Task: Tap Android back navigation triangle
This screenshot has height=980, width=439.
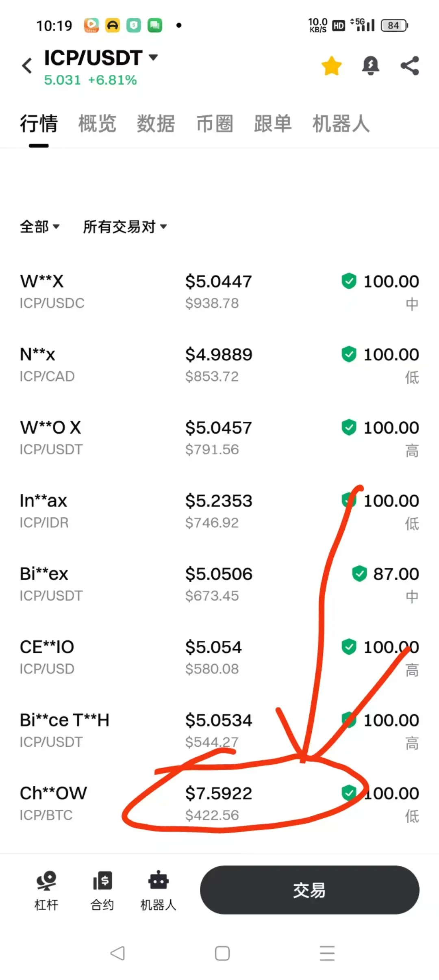Action: coord(117,953)
